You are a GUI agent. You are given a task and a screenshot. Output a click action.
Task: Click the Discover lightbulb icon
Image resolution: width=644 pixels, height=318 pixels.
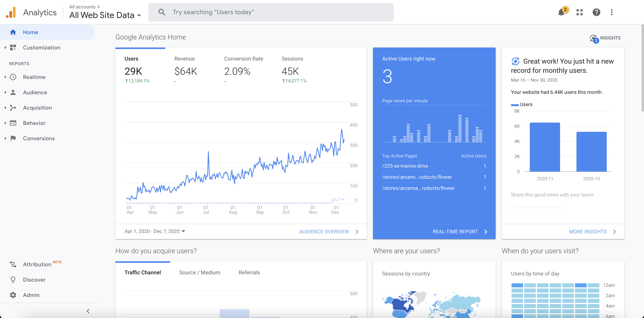(x=13, y=280)
